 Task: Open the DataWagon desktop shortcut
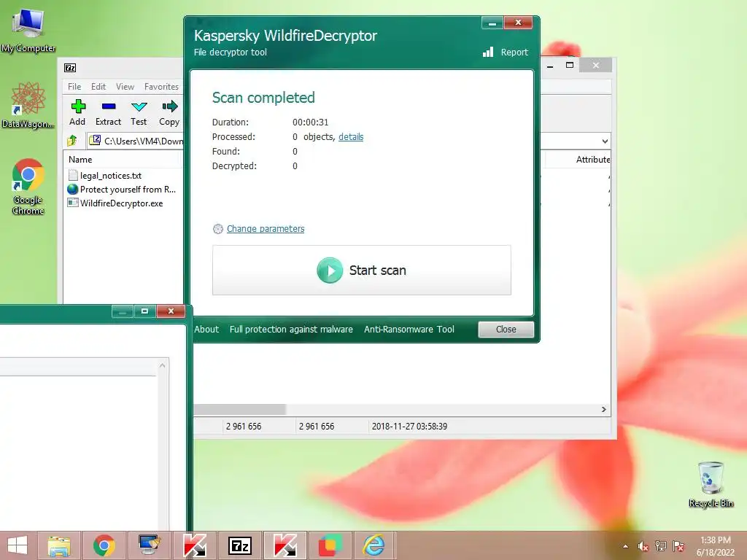[x=28, y=105]
